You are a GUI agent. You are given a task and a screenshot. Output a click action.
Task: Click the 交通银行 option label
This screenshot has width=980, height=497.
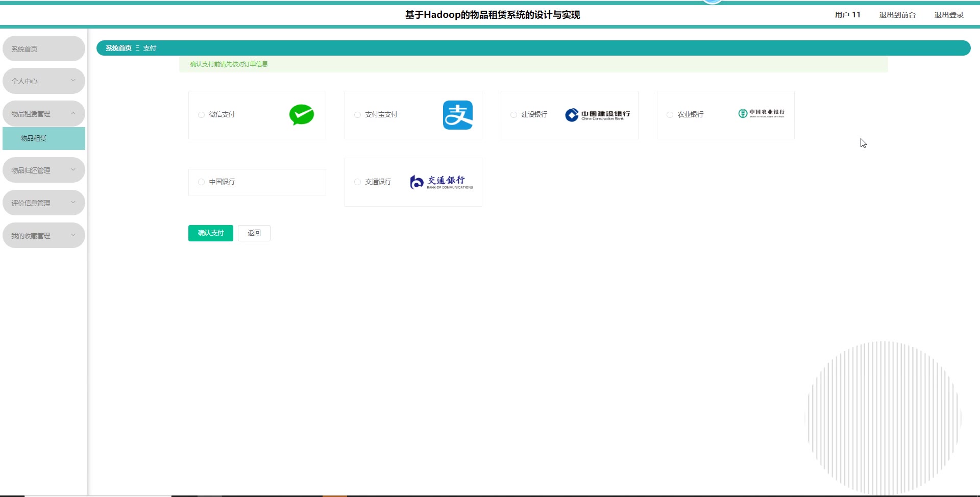click(x=378, y=182)
